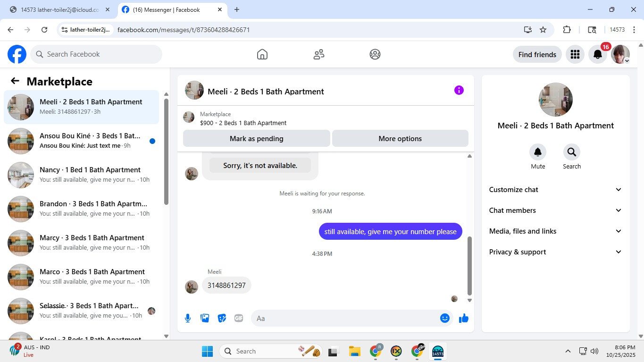Viewport: 644px width, 362px height.
Task: Open the emoji picker smiley
Action: click(444, 318)
